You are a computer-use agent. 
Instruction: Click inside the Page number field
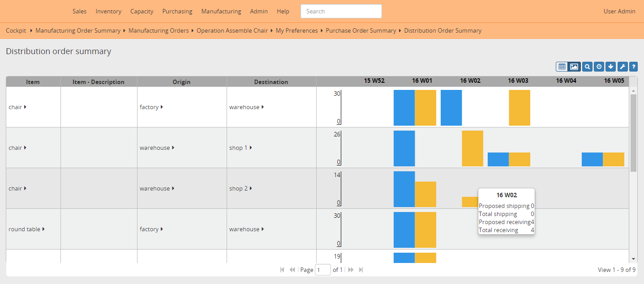322,269
